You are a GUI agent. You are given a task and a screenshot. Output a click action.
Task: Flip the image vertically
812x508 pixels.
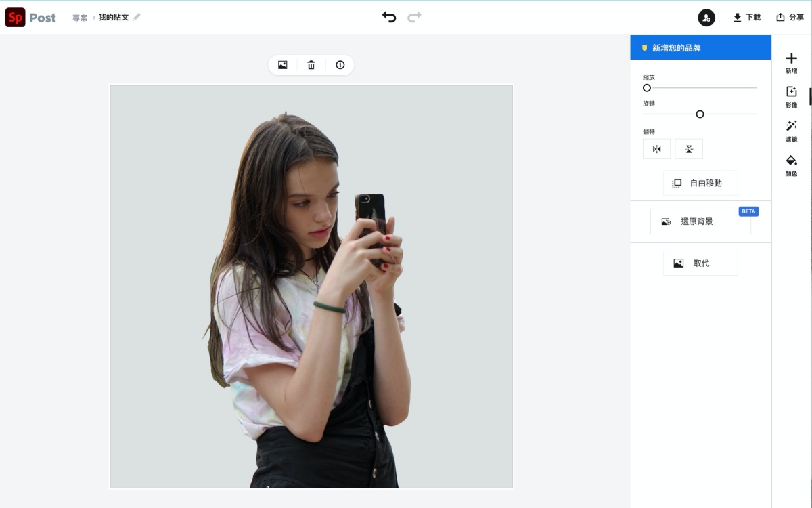coord(689,149)
